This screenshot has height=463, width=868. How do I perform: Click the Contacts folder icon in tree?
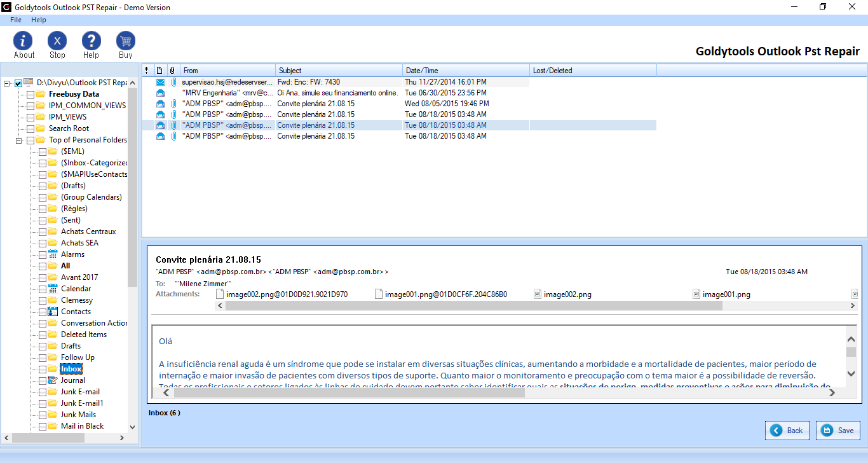(53, 312)
